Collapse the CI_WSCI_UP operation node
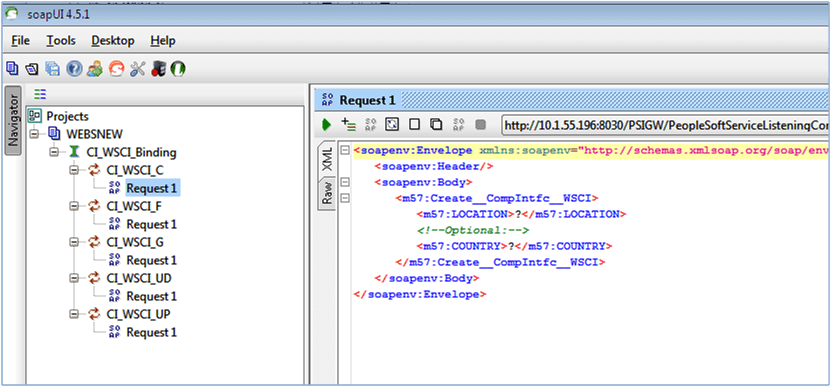This screenshot has height=387, width=831. [74, 314]
